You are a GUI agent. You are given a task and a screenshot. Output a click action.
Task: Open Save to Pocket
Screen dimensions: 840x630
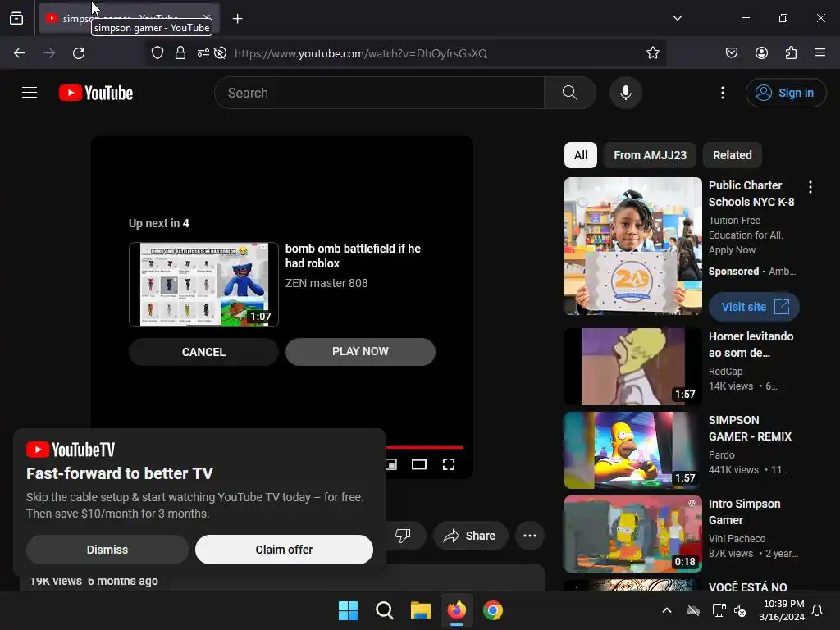point(731,53)
